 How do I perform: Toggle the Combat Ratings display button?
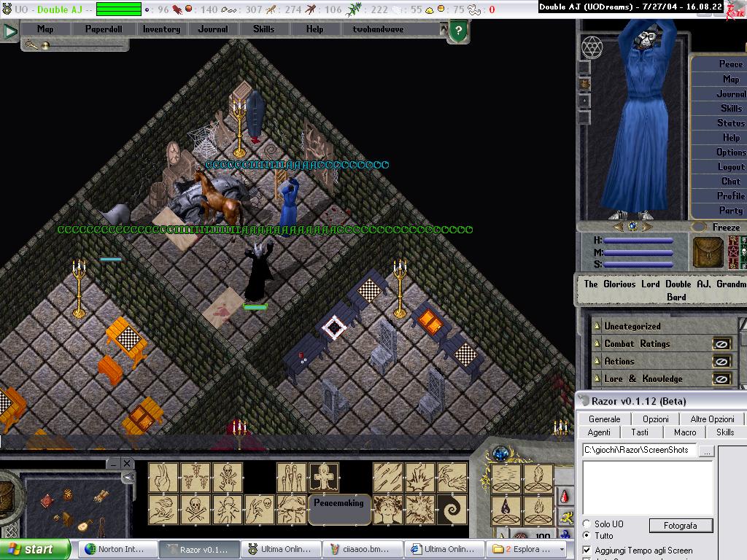pyautogui.click(x=721, y=344)
